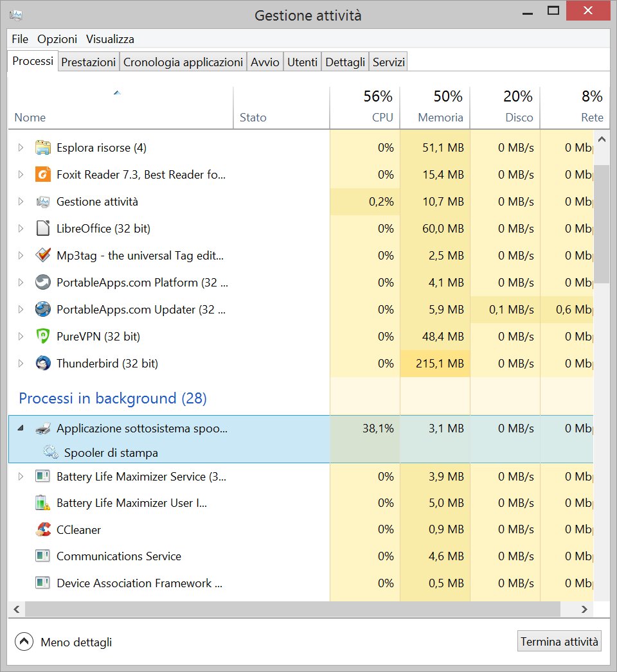Click the Meno dettagli circular arrow icon

coord(24,642)
